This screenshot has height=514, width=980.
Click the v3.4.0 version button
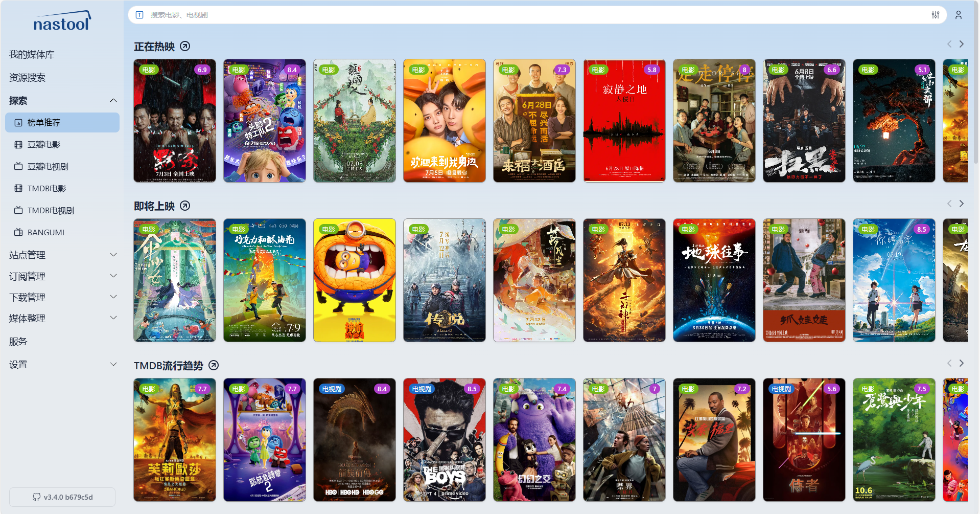click(62, 497)
